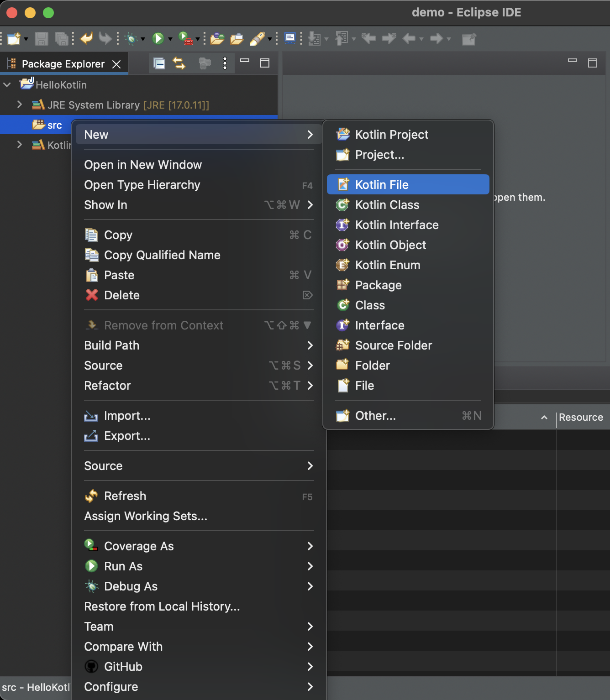The width and height of the screenshot is (610, 700).
Task: Click the Save All toolbar icon
Action: pos(61,39)
